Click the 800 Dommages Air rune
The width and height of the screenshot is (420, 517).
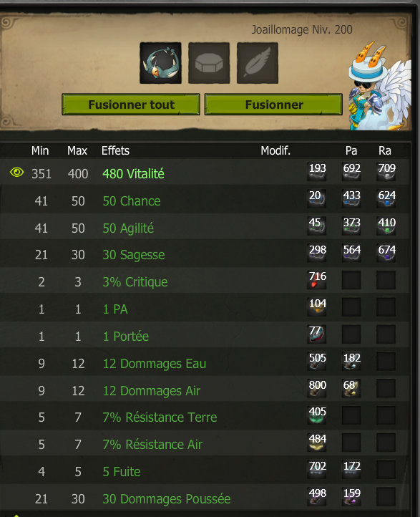coord(317,388)
